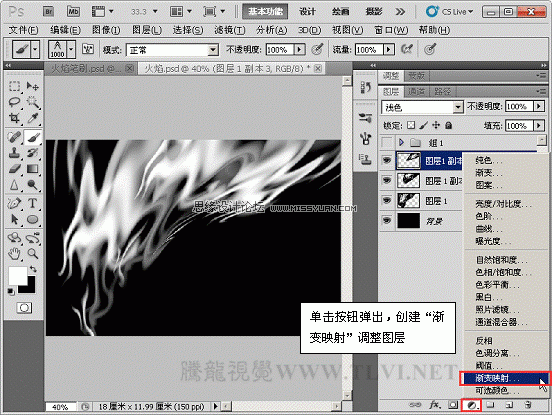Select the Eyedropper tool
The image size is (552, 415).
coord(33,118)
